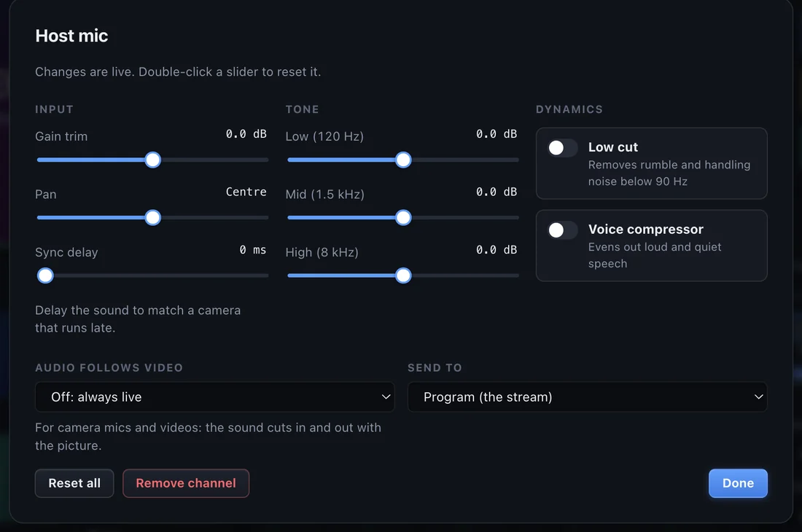This screenshot has height=532, width=802.
Task: Click the Host mic heading
Action: pyautogui.click(x=71, y=36)
